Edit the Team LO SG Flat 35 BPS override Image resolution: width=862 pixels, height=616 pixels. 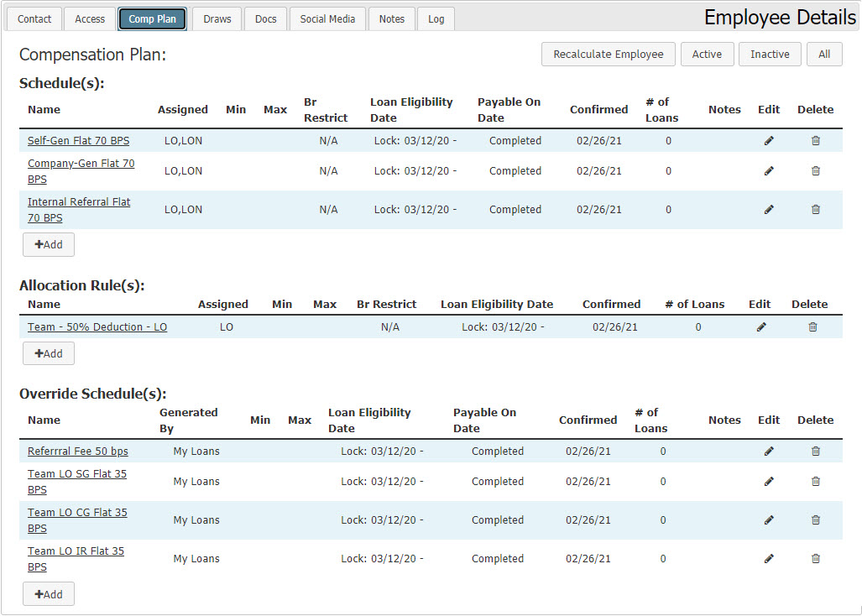(x=769, y=482)
